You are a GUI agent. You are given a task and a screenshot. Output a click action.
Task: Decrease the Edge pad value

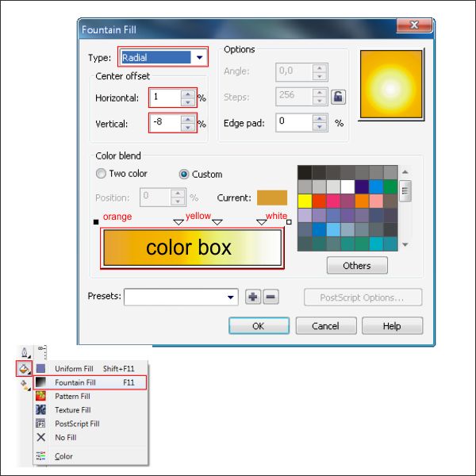320,127
